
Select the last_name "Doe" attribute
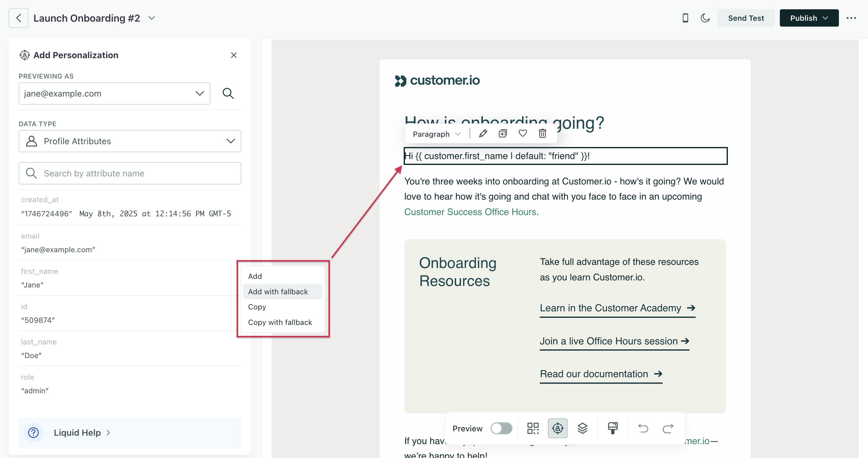(x=130, y=348)
